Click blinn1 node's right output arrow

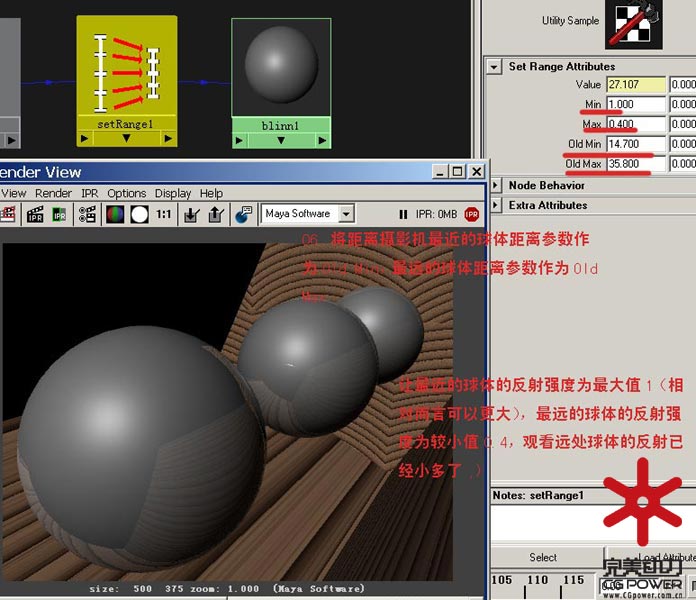322,141
